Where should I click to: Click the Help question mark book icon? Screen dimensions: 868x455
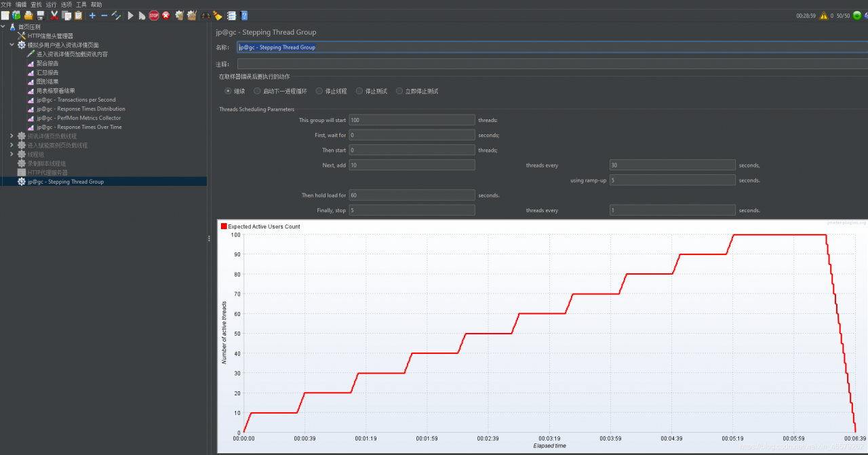point(243,15)
